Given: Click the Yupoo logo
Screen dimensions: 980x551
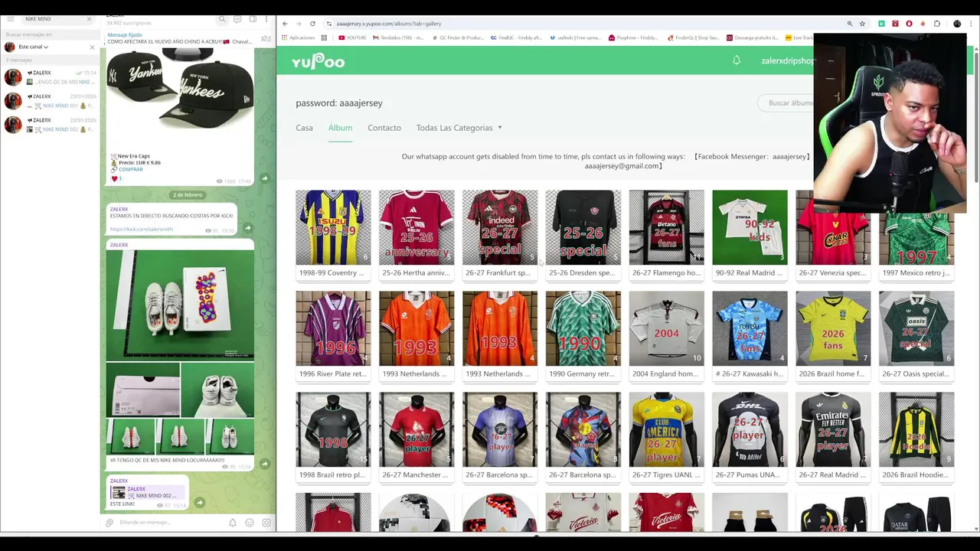Looking at the screenshot, I should 318,61.
